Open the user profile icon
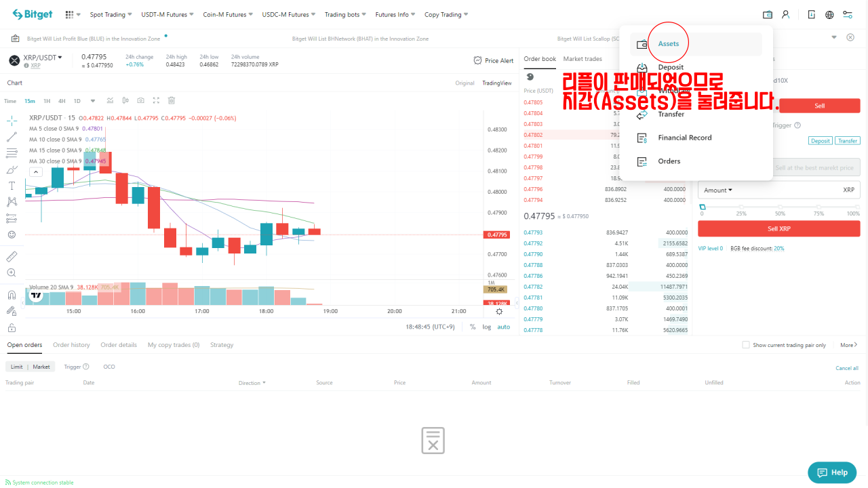This screenshot has width=868, height=488. [x=785, y=14]
